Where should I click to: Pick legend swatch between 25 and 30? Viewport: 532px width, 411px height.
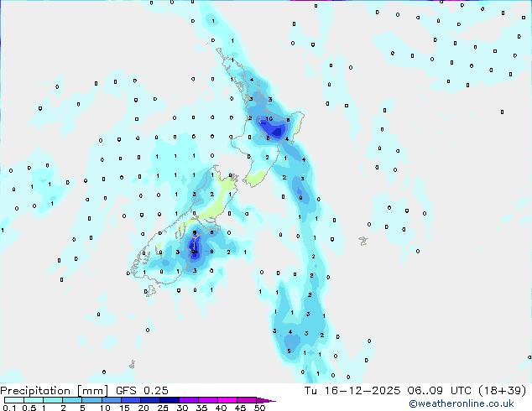[x=170, y=400]
